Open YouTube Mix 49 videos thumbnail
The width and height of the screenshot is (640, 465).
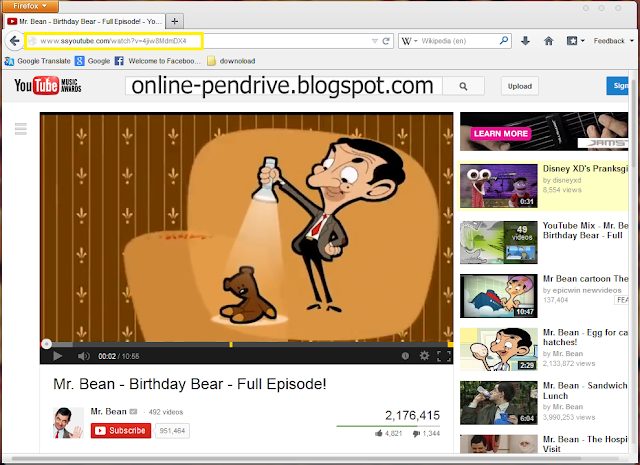(x=498, y=242)
